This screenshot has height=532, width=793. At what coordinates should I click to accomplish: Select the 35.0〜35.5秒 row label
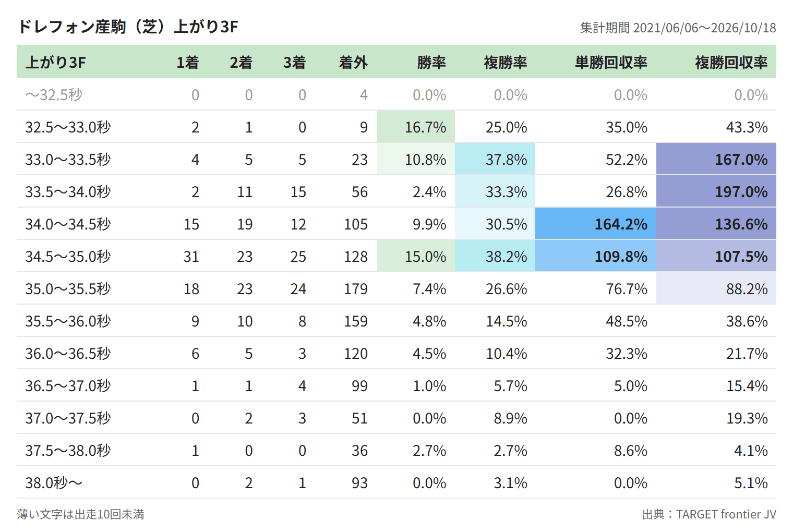[x=68, y=289]
